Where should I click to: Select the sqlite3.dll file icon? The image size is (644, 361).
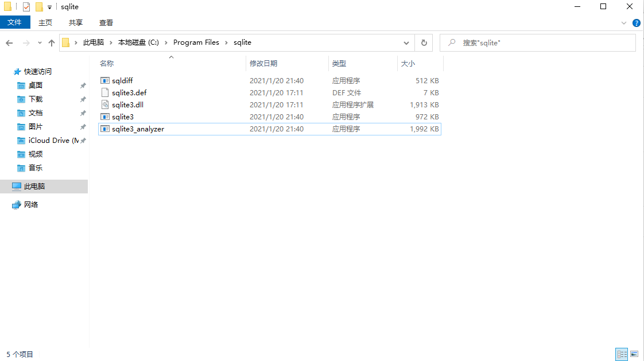point(105,104)
